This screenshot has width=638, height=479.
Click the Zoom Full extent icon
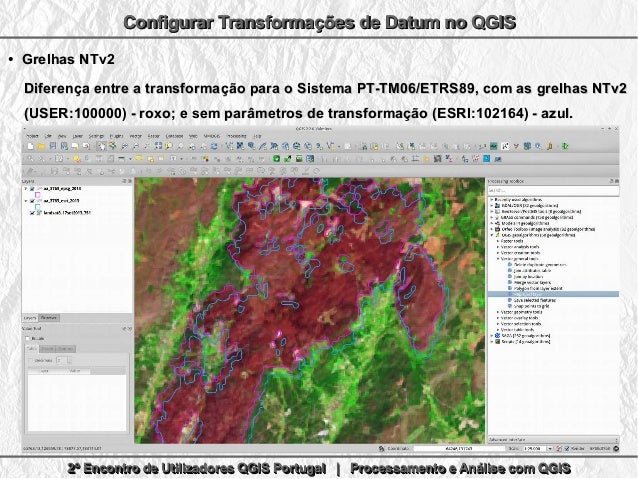[x=158, y=146]
